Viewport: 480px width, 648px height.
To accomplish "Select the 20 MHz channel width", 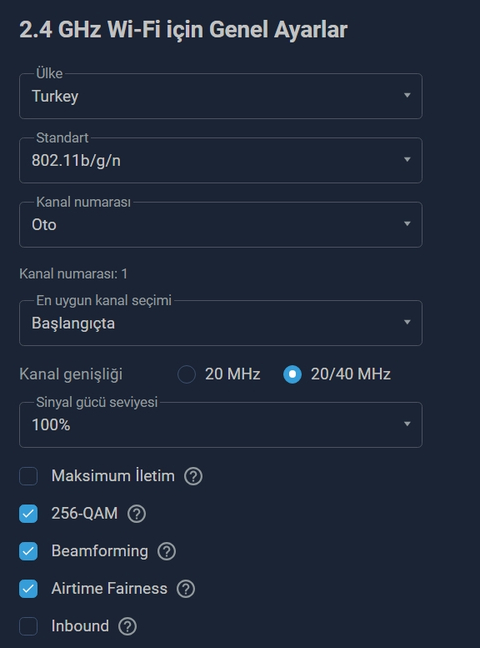I will [x=186, y=374].
